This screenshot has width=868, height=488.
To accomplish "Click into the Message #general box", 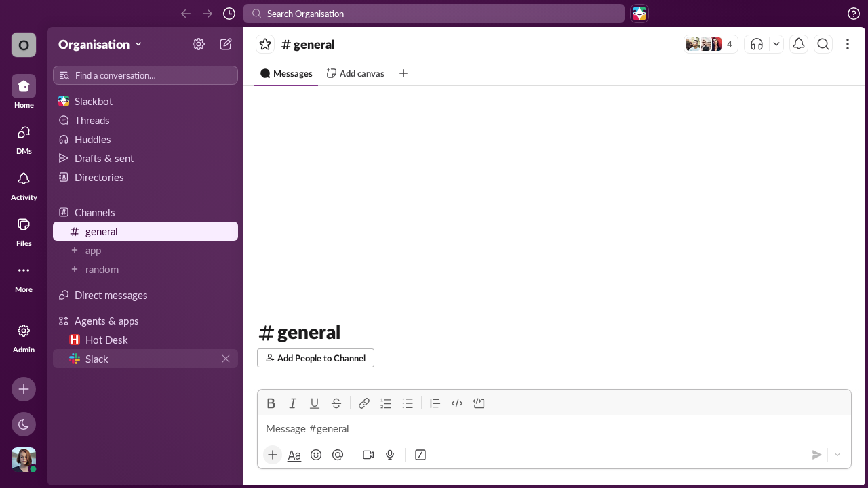I will click(x=554, y=429).
